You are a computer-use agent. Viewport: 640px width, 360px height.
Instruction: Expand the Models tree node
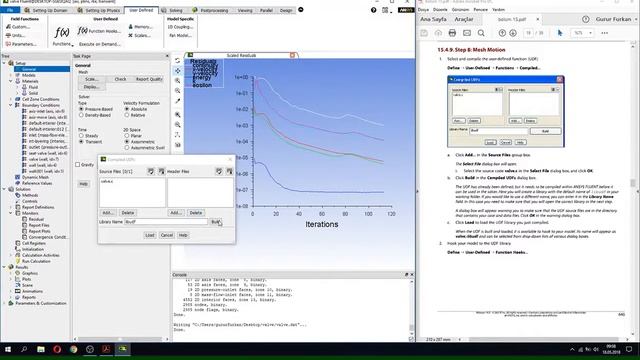[11, 75]
